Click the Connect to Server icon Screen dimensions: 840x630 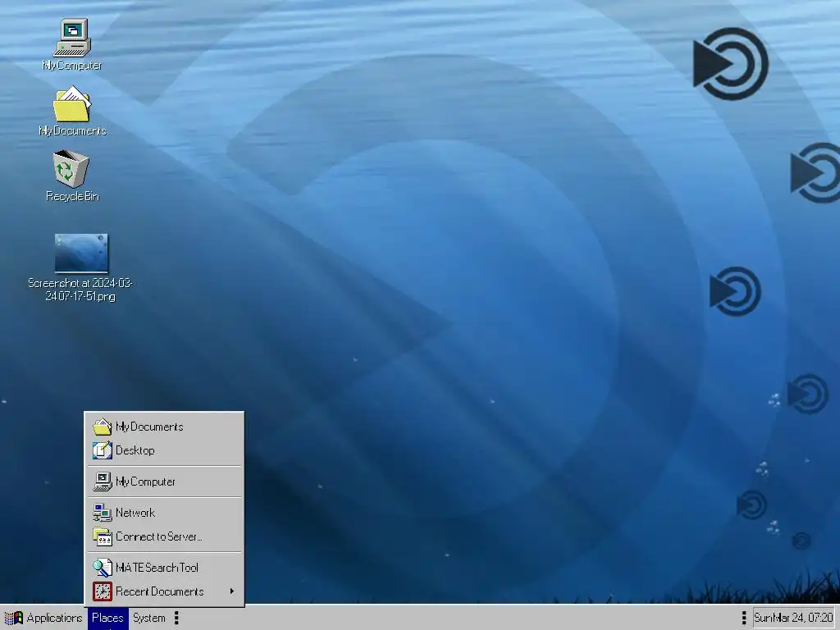pos(102,536)
